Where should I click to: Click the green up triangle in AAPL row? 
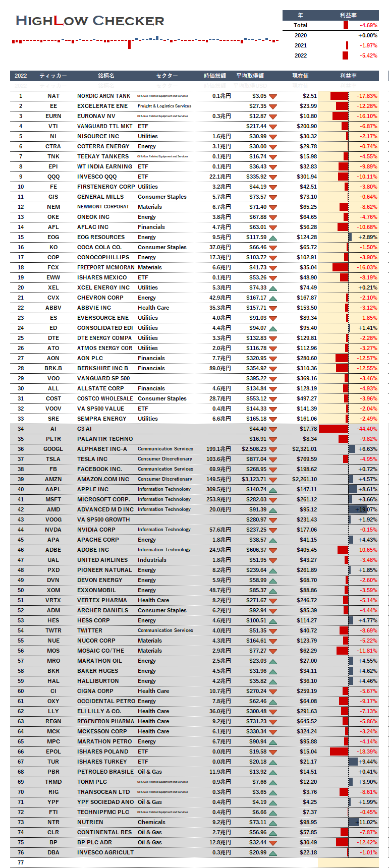273,490
